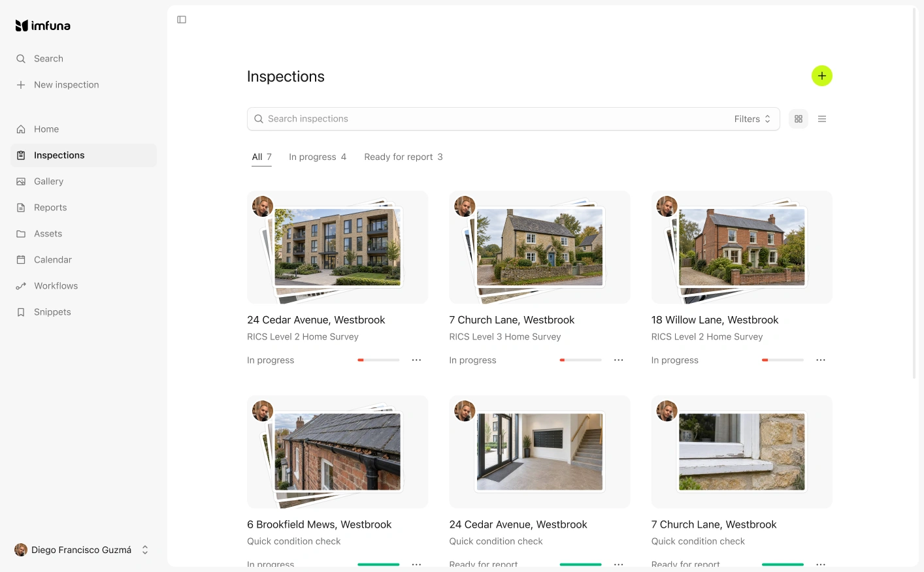924x572 pixels.
Task: Open the Calendar page
Action: tap(84, 260)
